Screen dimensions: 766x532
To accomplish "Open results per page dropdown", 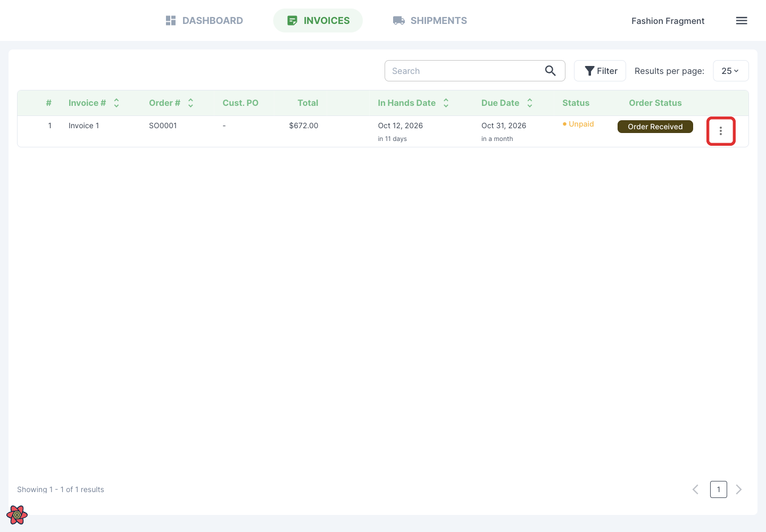I will 730,71.
